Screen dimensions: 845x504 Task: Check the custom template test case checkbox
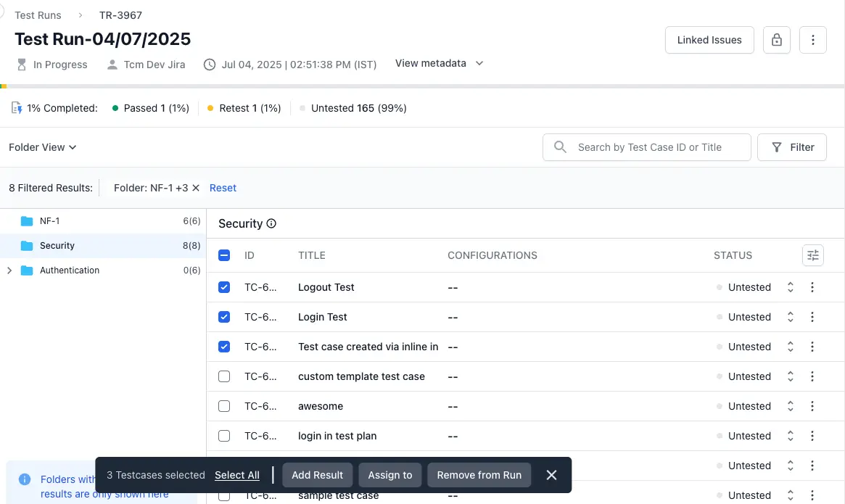tap(223, 376)
